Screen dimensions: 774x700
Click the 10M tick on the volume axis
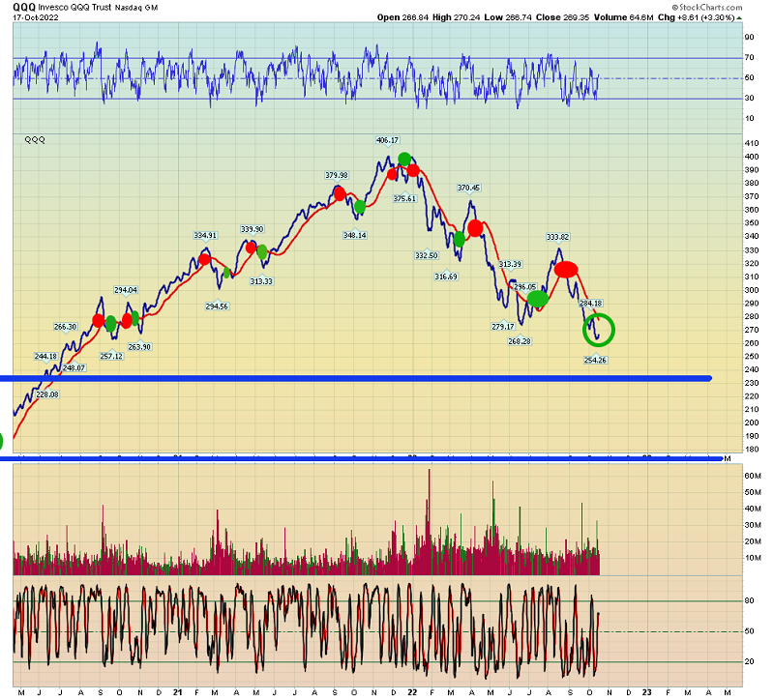tap(753, 559)
